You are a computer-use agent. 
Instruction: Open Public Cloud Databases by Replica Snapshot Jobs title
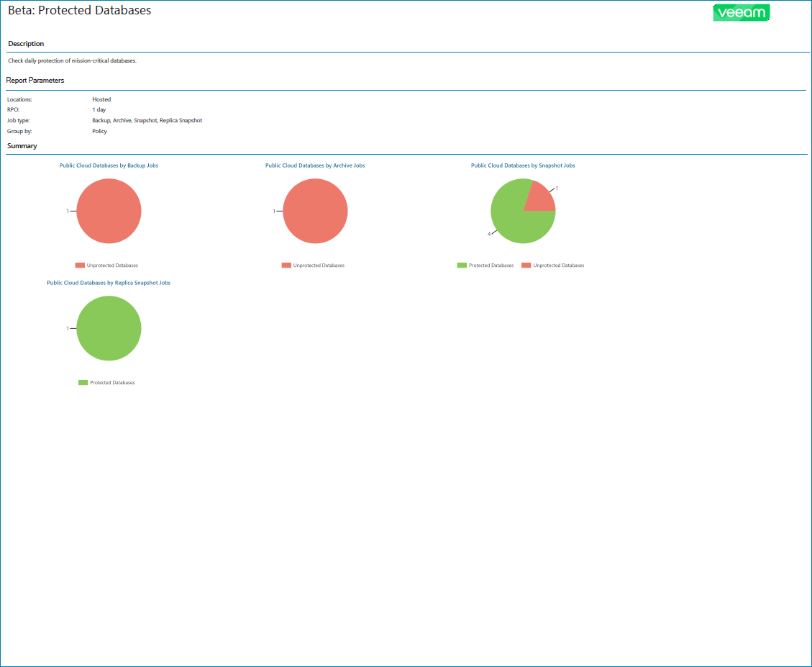[x=109, y=283]
